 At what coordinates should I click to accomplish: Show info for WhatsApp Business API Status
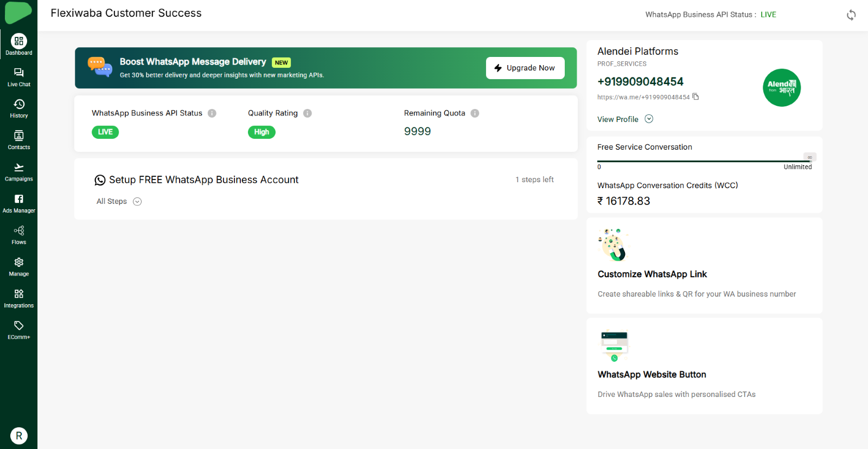(212, 113)
